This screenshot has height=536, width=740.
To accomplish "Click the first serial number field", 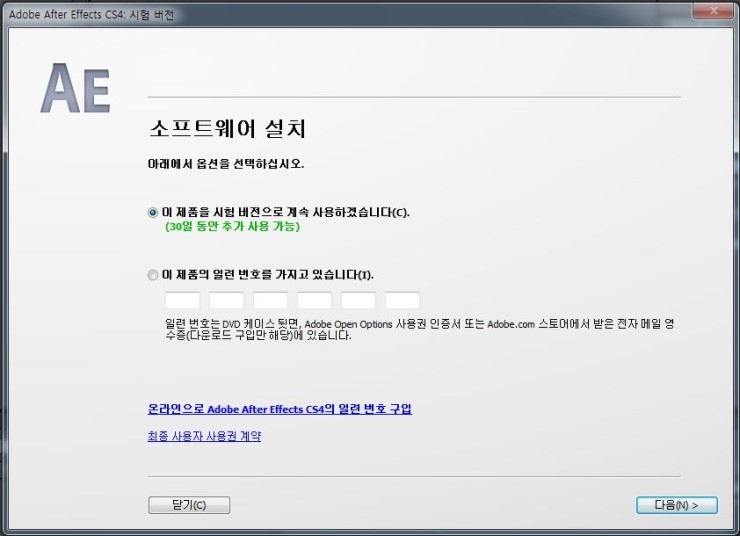I will (x=183, y=300).
